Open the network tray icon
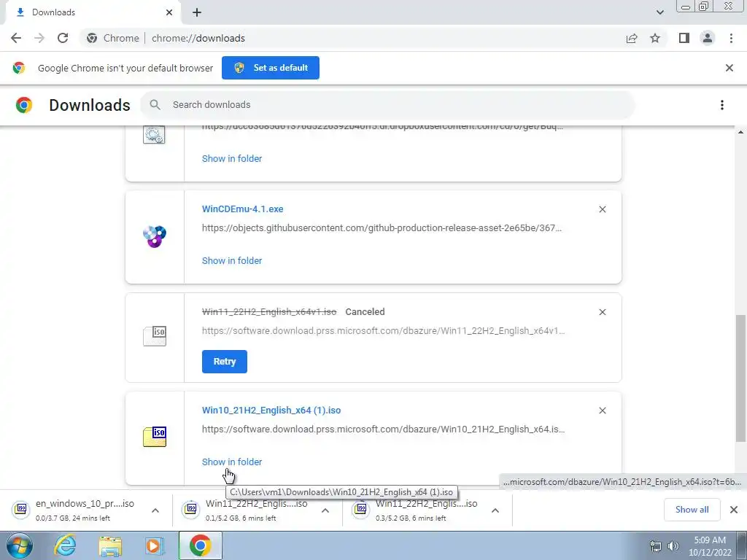Screen dimensions: 747x560 click(x=656, y=546)
